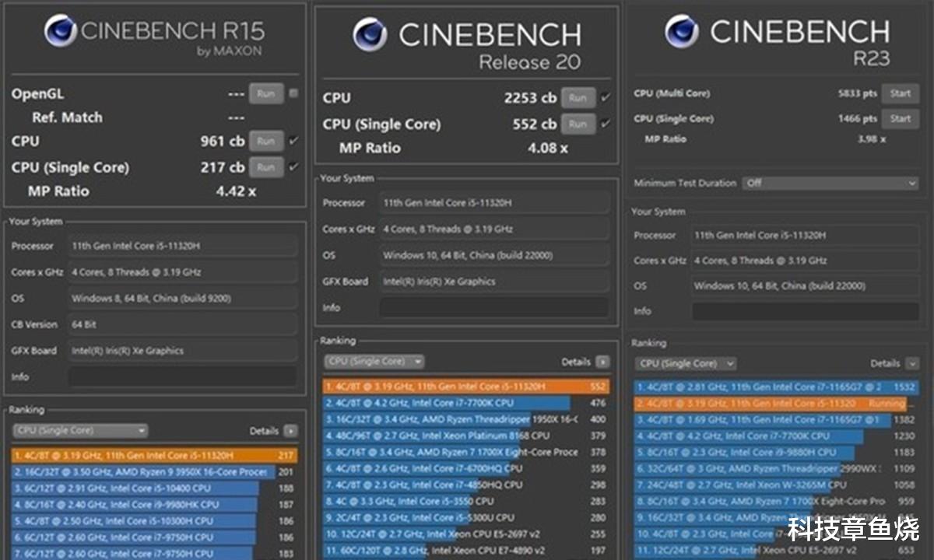Run the OpenGL test in Cinebench R15
934x560 pixels.
pos(266,93)
